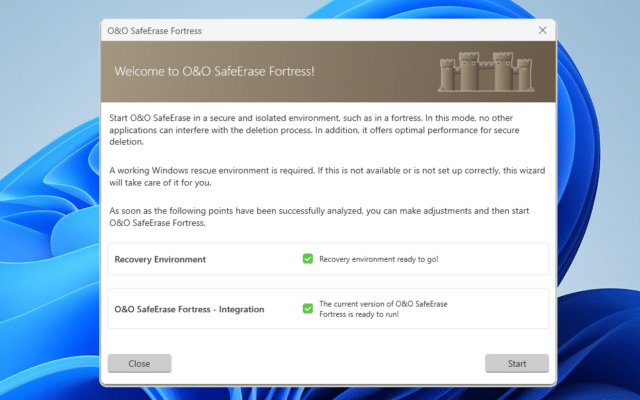Click the Recovery Environment green checkmark

point(308,259)
